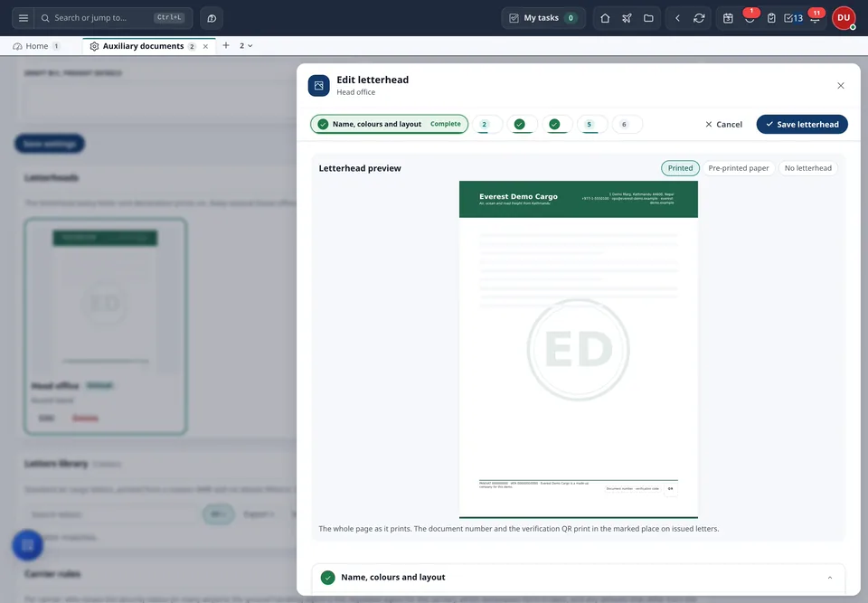Switch to the Home tab
Screen dimensions: 868x603
click(x=36, y=46)
